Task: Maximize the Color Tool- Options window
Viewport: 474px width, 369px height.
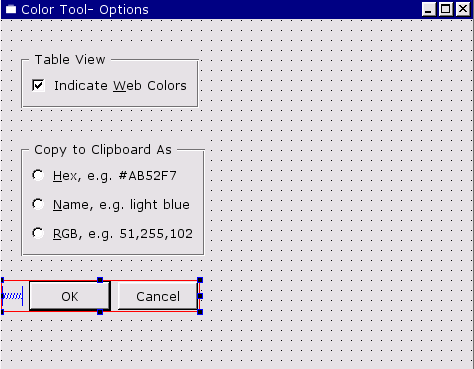Action: [x=446, y=9]
